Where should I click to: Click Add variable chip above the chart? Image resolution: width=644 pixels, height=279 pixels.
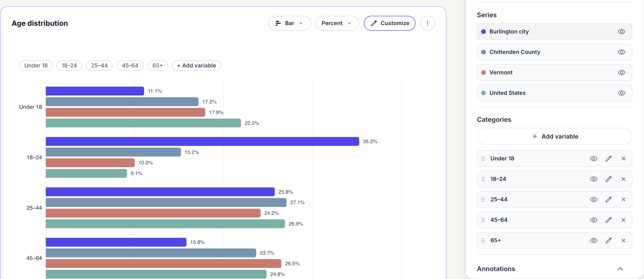[197, 66]
